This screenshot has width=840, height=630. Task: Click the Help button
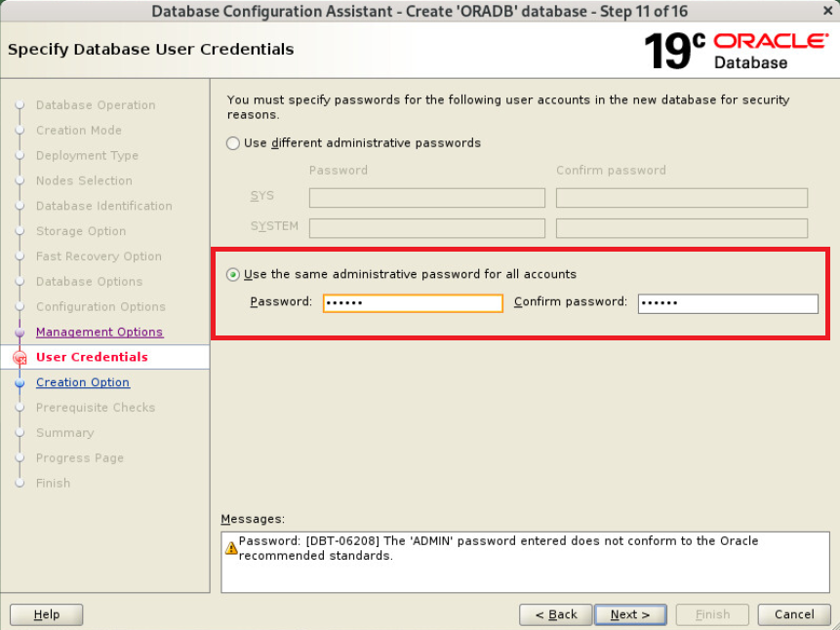tap(47, 614)
